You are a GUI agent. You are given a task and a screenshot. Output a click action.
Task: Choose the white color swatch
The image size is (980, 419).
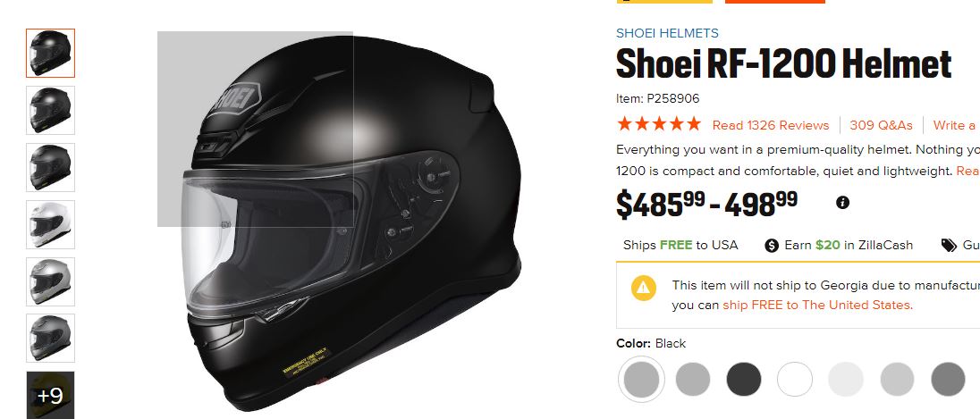point(795,379)
